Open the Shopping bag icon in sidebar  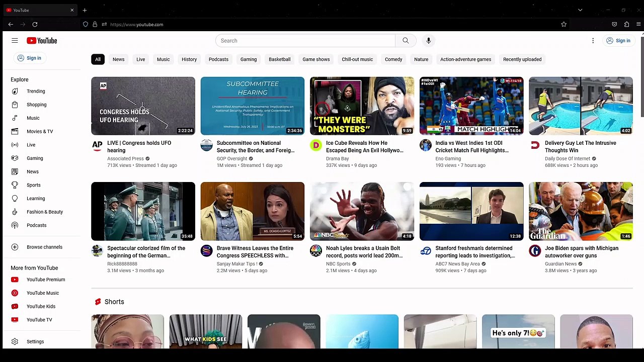pyautogui.click(x=15, y=105)
